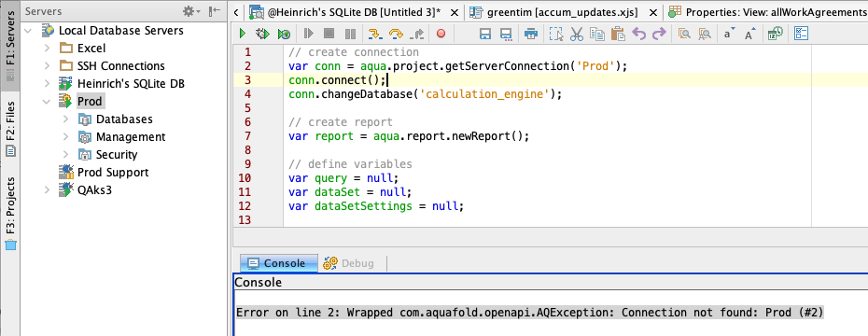Start debugging with bug-and-play icon

click(262, 35)
